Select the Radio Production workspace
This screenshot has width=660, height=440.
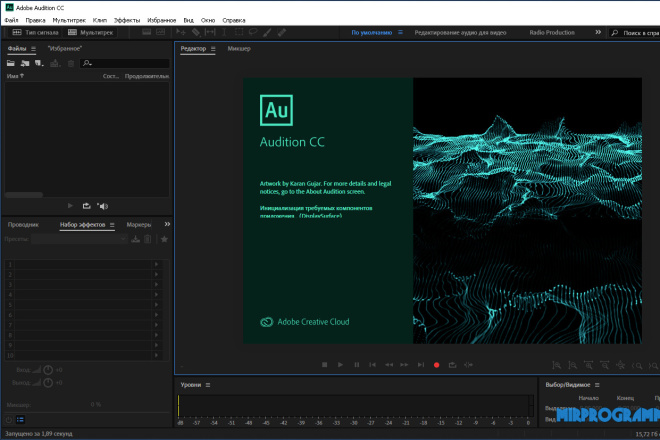[552, 32]
